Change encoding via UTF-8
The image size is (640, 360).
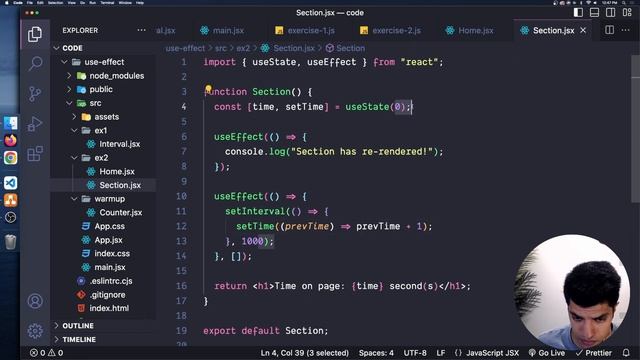pos(415,353)
